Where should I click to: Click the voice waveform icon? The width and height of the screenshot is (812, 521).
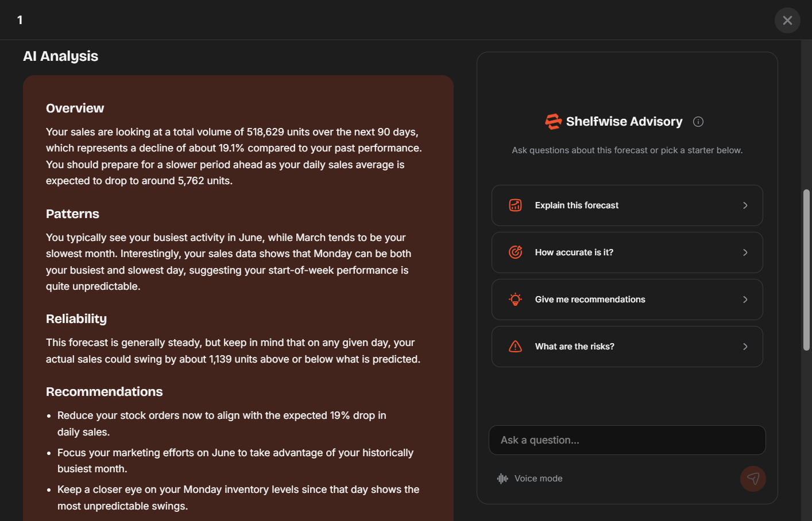click(502, 479)
